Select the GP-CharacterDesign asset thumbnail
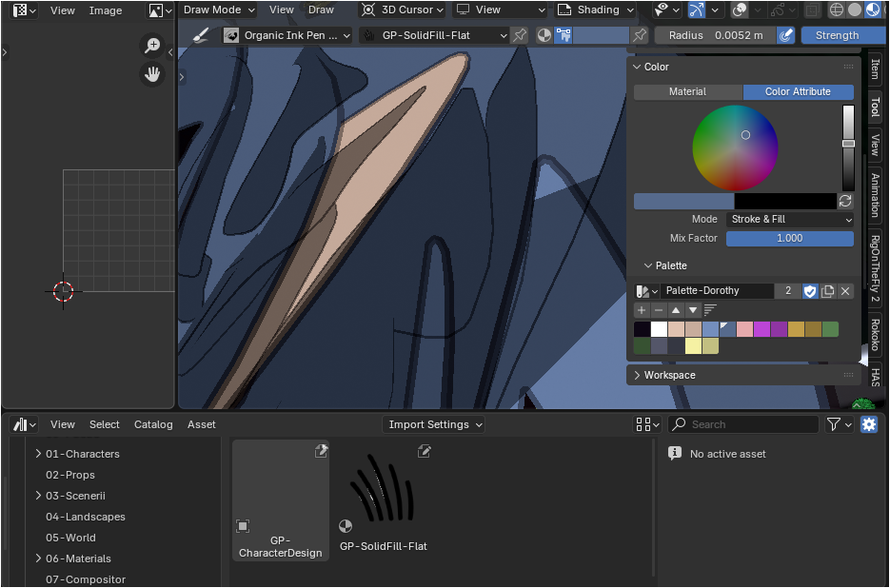This screenshot has width=890, height=588. (x=281, y=500)
